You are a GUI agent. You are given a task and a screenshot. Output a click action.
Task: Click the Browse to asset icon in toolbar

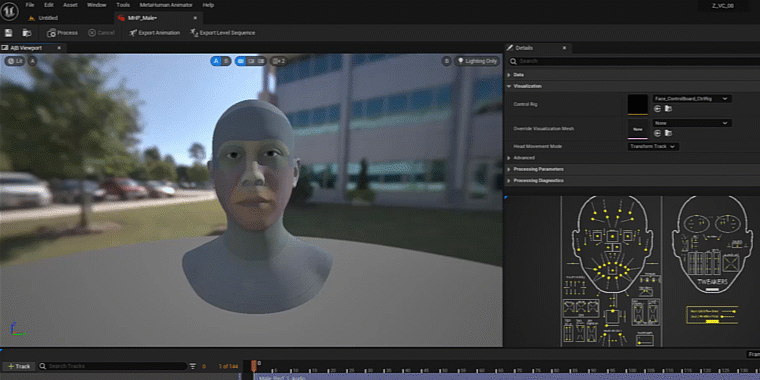tap(27, 33)
